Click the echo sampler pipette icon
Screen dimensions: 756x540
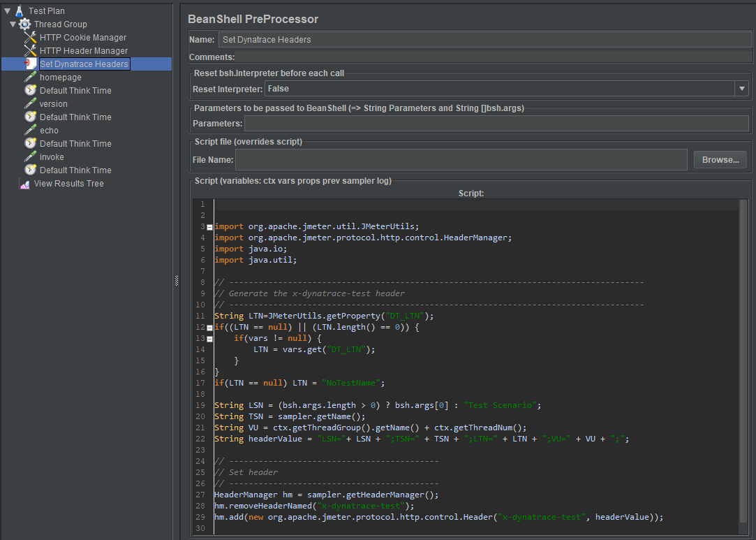(x=31, y=131)
